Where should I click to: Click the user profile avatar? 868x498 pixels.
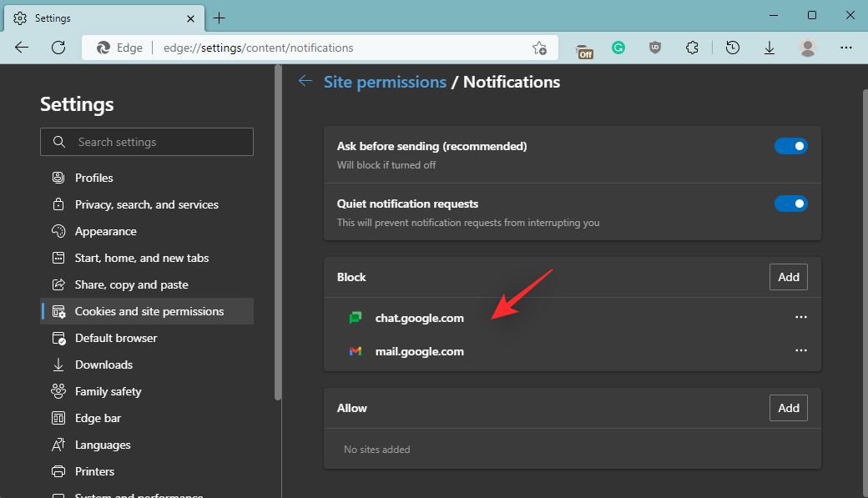click(807, 48)
